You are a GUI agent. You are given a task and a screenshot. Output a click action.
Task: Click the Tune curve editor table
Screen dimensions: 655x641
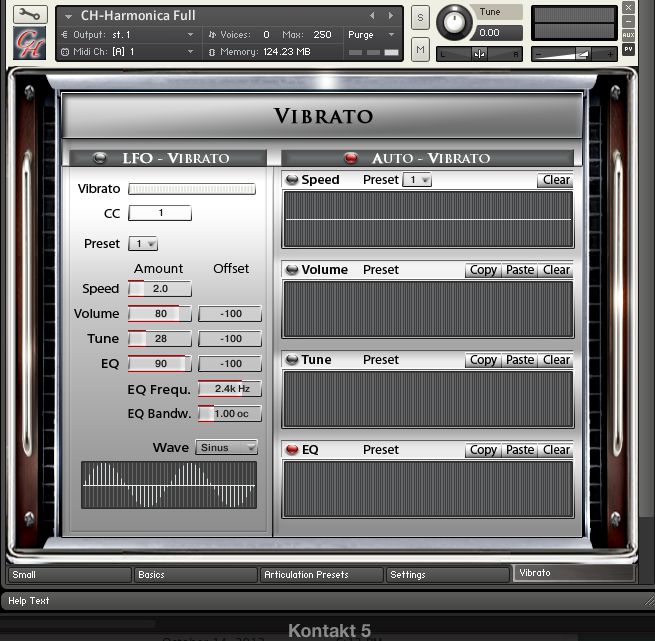click(x=428, y=399)
